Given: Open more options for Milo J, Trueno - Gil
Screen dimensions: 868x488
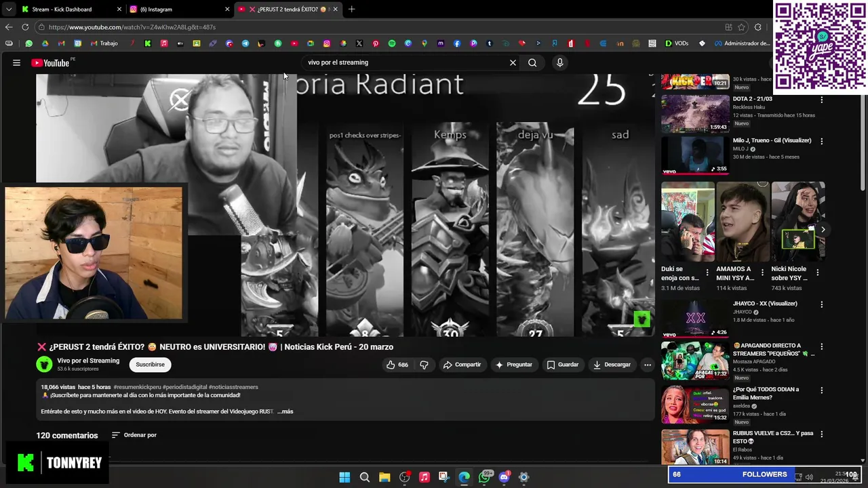Looking at the screenshot, I should point(821,141).
